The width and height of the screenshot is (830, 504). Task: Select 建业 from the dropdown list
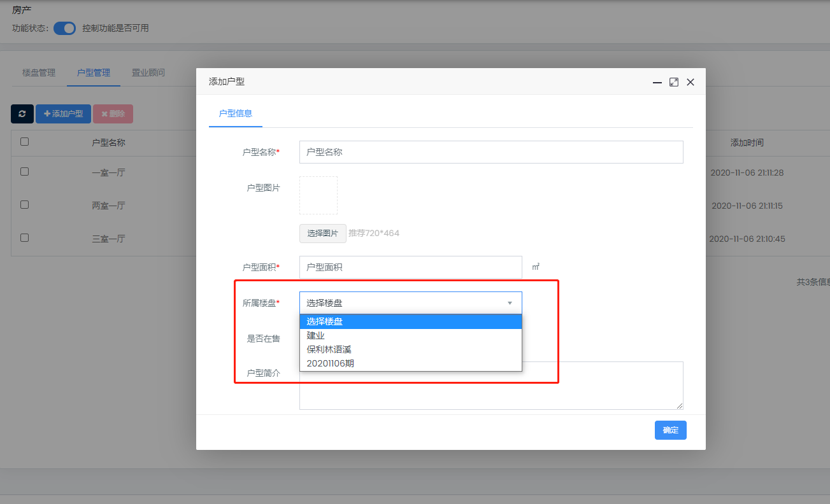pyautogui.click(x=316, y=335)
